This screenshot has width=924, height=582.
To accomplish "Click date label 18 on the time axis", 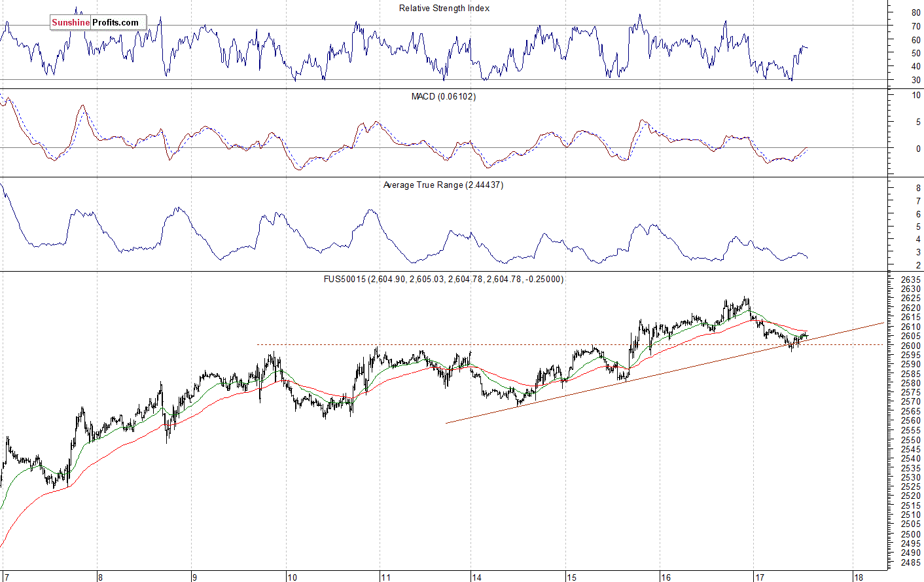I will click(x=859, y=577).
